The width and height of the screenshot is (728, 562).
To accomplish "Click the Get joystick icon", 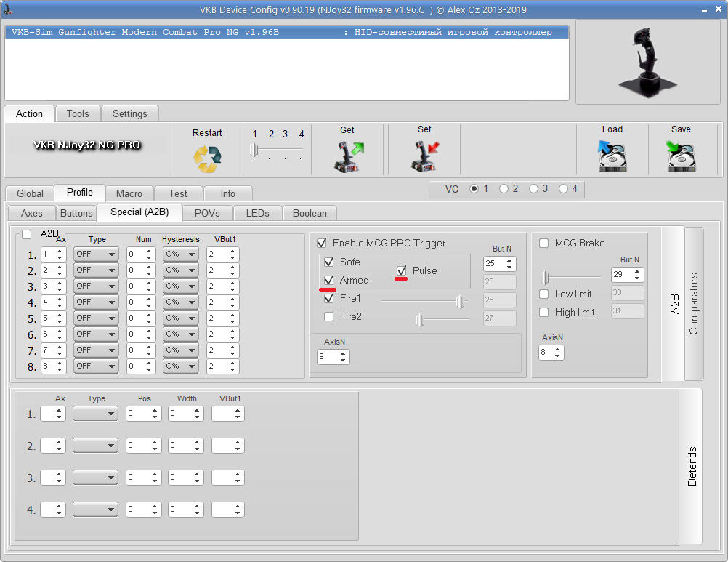I will click(349, 157).
